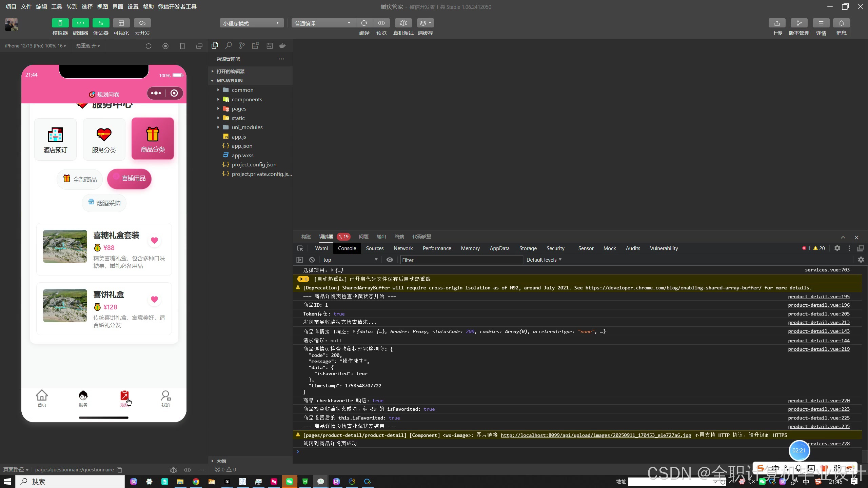Click the 02:21 blue timer circle
This screenshot has height=488, width=868.
[799, 450]
